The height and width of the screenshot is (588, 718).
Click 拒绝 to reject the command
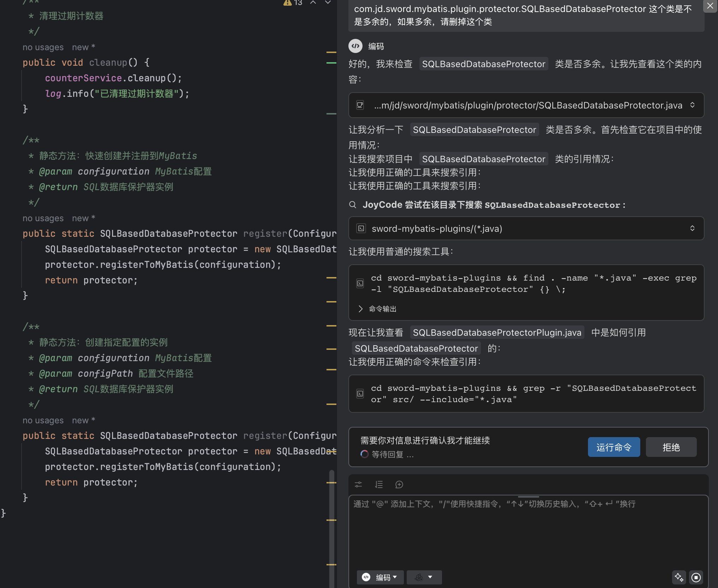point(671,447)
